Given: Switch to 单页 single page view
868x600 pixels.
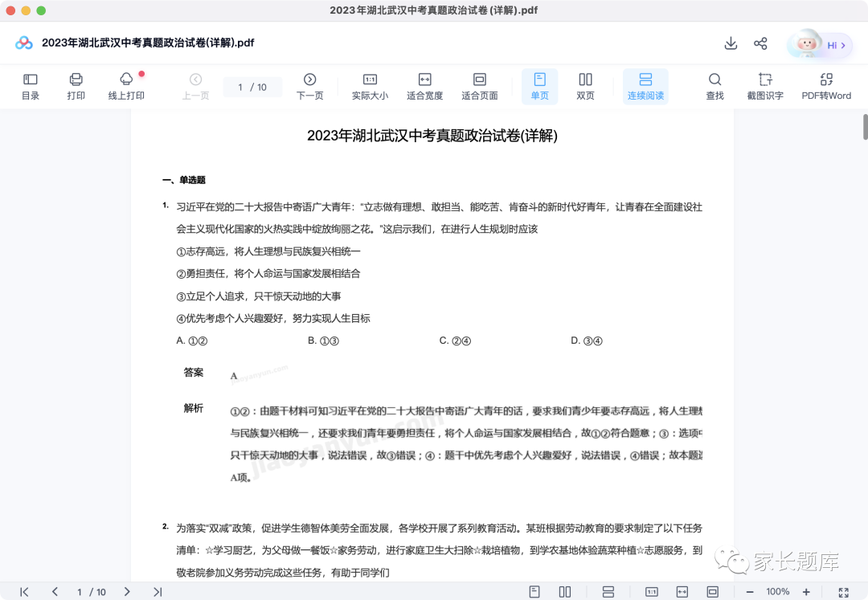Looking at the screenshot, I should (x=540, y=87).
